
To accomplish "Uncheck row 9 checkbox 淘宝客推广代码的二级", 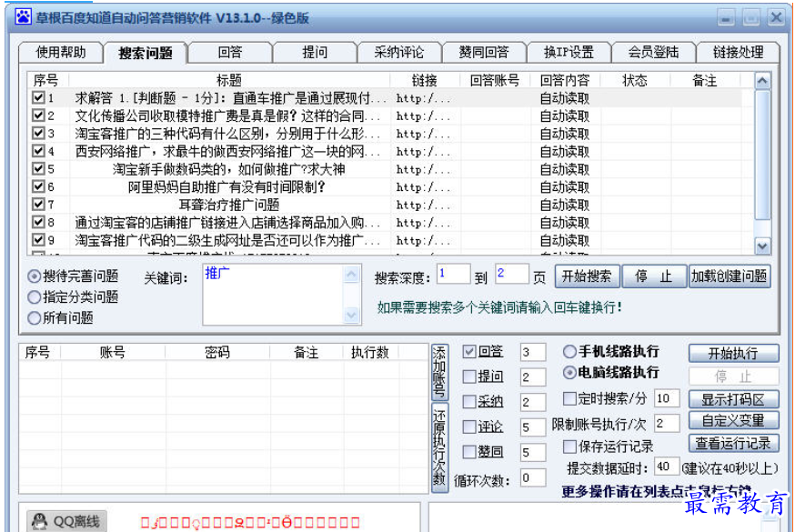I will tap(38, 239).
